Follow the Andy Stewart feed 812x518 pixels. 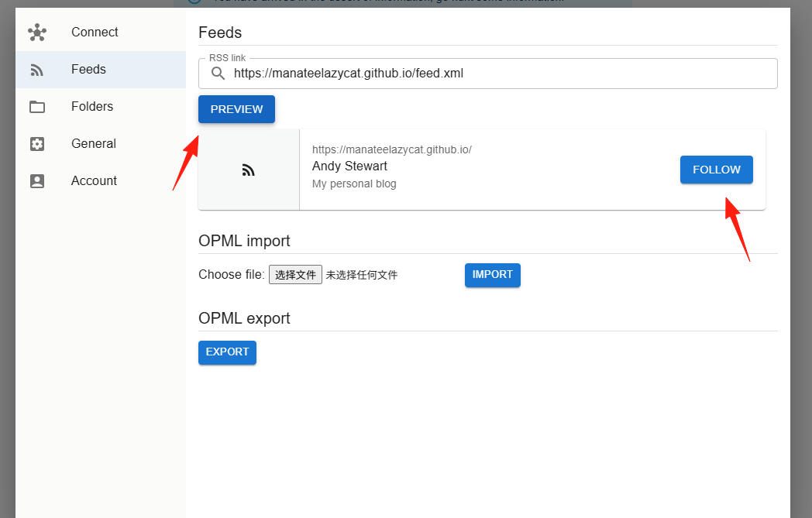tap(717, 170)
